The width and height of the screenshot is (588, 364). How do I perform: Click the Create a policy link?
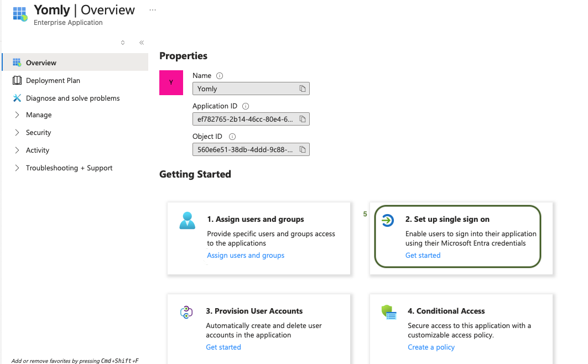point(431,347)
